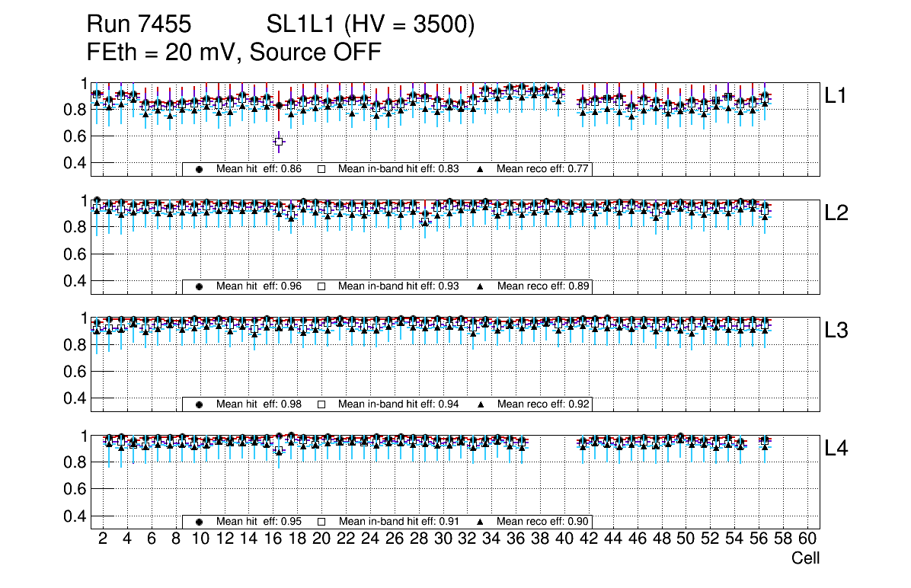The height and width of the screenshot is (588, 911).
Task: Select the triangle legend marker in L4 panel
Action: 481,522
